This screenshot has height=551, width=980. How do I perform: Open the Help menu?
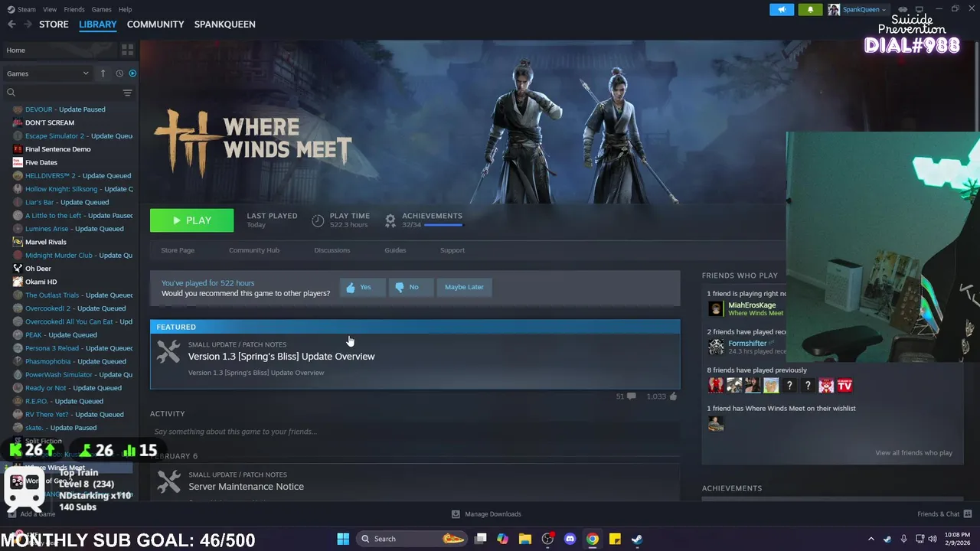coord(126,9)
